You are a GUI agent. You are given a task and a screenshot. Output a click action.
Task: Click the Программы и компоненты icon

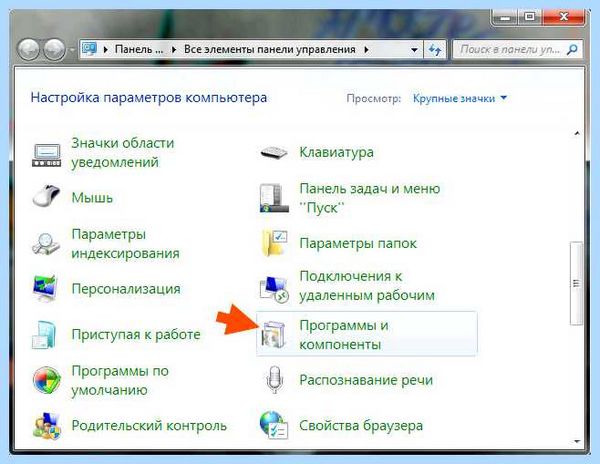click(273, 335)
